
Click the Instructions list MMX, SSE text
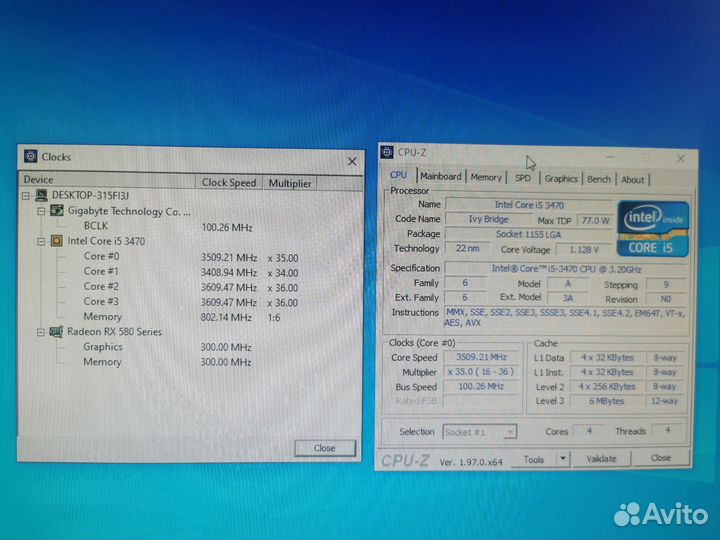565,317
